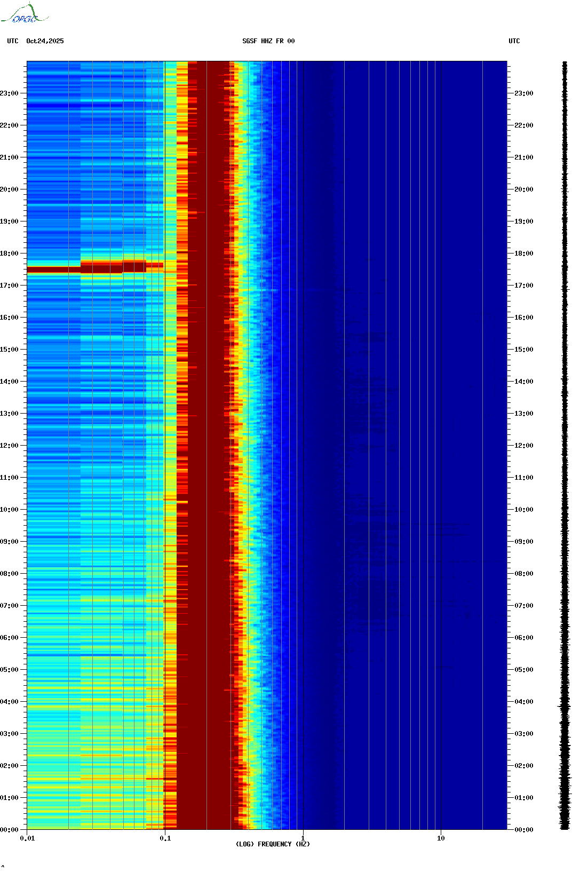The width and height of the screenshot is (588, 872).
Task: Select 02:00 on the right time axis
Action: coord(524,766)
